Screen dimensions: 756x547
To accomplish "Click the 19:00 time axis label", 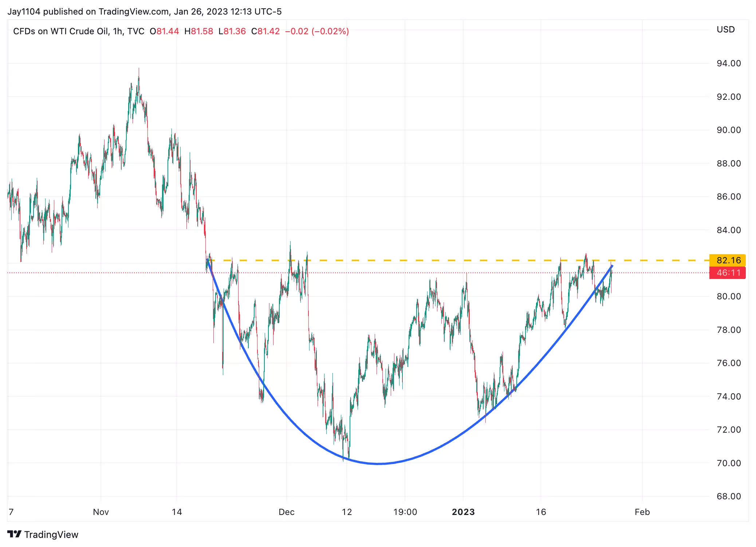I will pyautogui.click(x=405, y=512).
